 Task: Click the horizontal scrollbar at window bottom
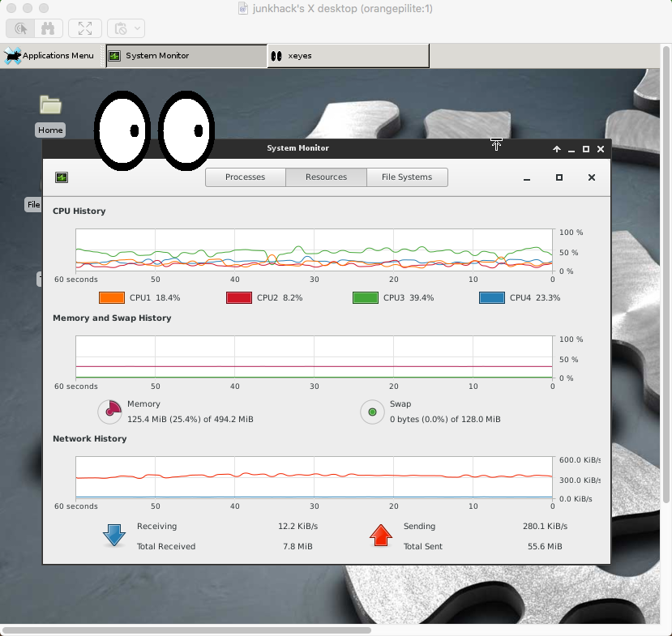(187, 630)
